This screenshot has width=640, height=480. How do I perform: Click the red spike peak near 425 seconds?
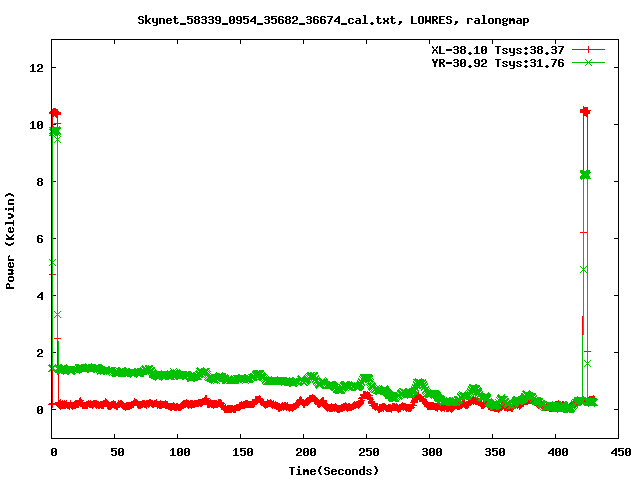pos(585,111)
